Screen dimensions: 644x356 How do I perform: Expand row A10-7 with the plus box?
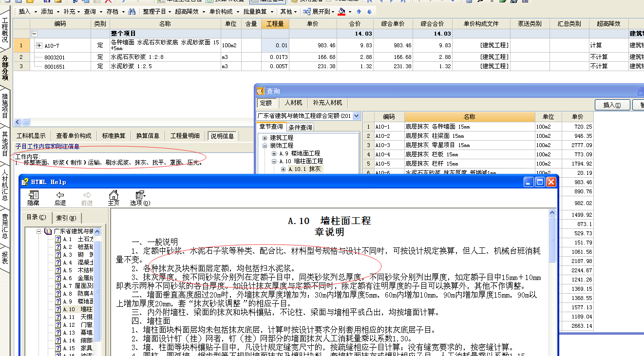click(39, 46)
